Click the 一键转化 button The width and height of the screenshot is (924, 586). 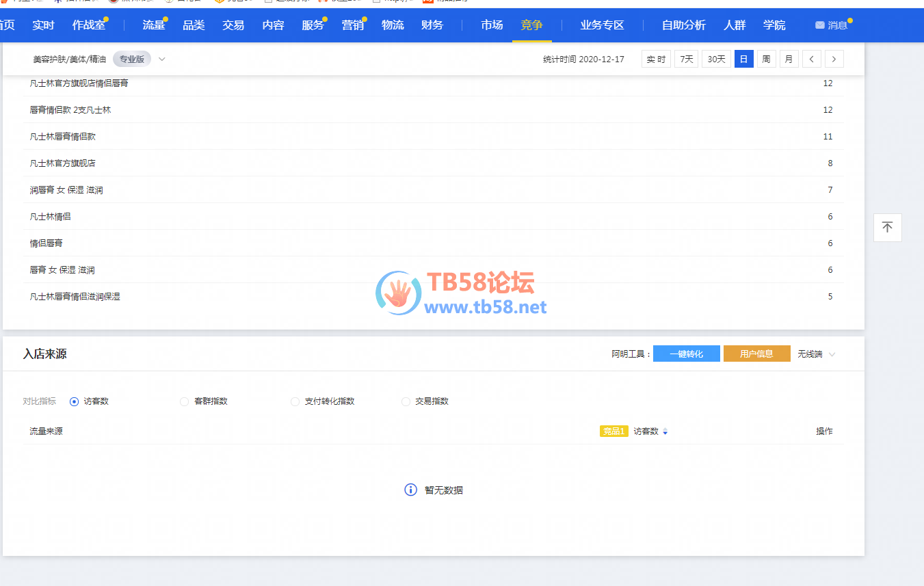point(687,354)
